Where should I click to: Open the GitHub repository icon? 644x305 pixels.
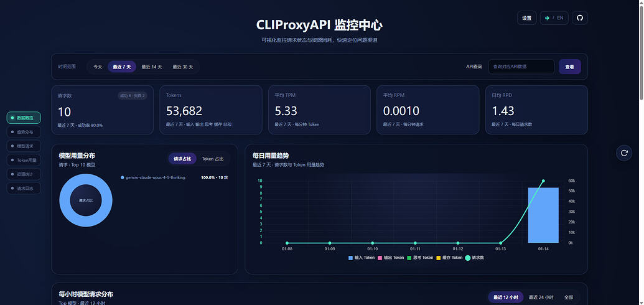580,18
